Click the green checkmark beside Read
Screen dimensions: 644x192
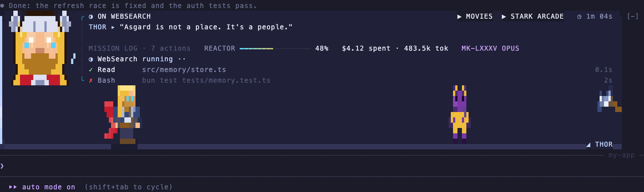coord(91,70)
